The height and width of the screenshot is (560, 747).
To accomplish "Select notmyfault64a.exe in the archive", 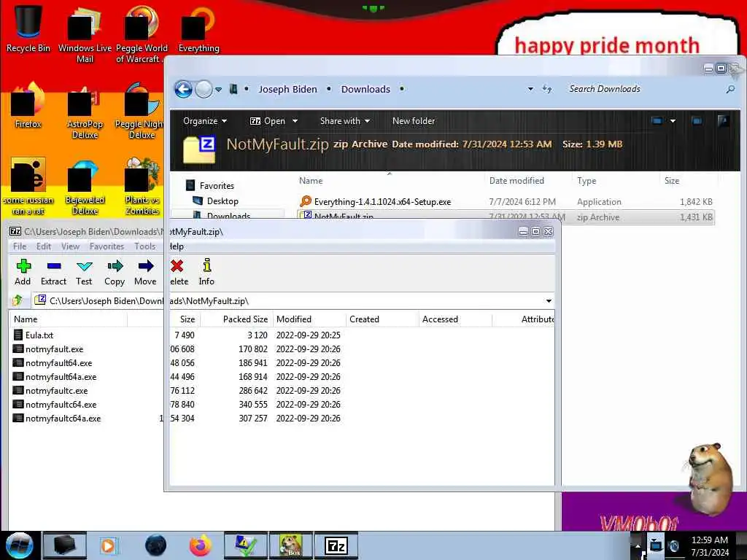I will click(55, 377).
